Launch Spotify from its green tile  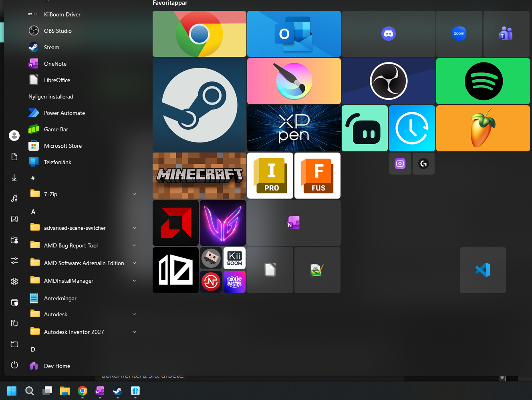[483, 81]
